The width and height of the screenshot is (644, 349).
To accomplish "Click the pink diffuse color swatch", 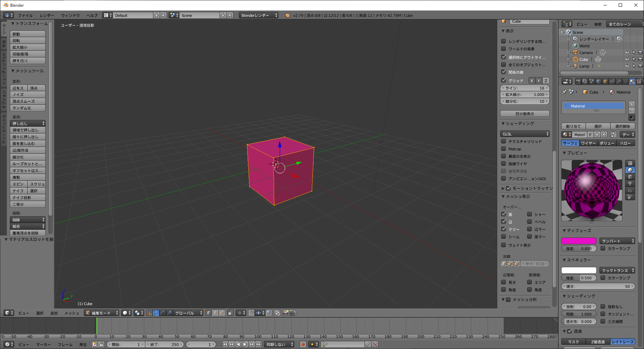I will (579, 241).
